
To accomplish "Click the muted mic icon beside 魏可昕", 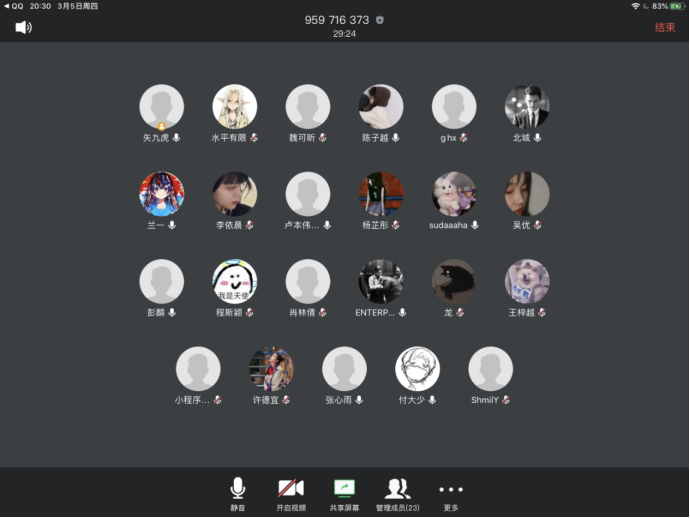I will pos(323,138).
